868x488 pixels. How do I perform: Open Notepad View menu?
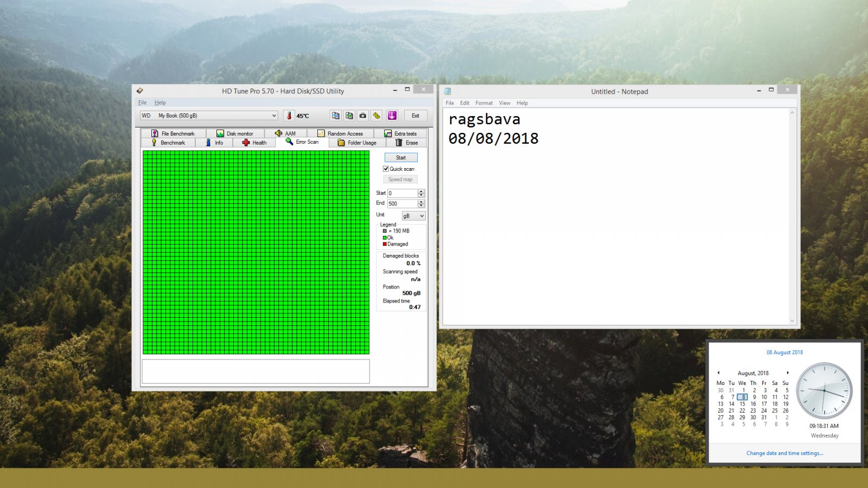(505, 103)
